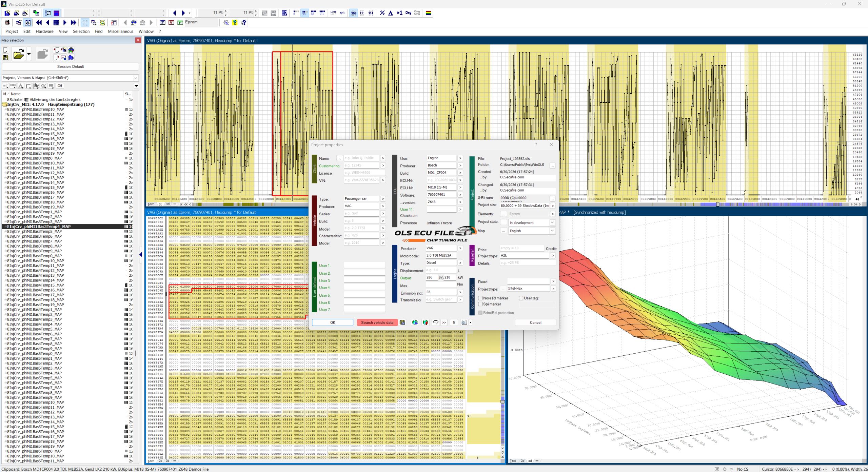The width and height of the screenshot is (868, 472).
Task: Open the suggestion arrow for Emission std. field
Action: (x=460, y=292)
